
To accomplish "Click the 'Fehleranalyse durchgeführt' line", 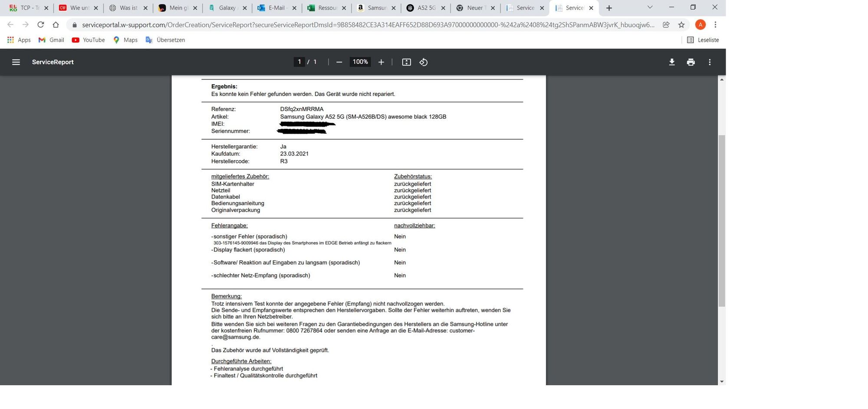I will (247, 369).
